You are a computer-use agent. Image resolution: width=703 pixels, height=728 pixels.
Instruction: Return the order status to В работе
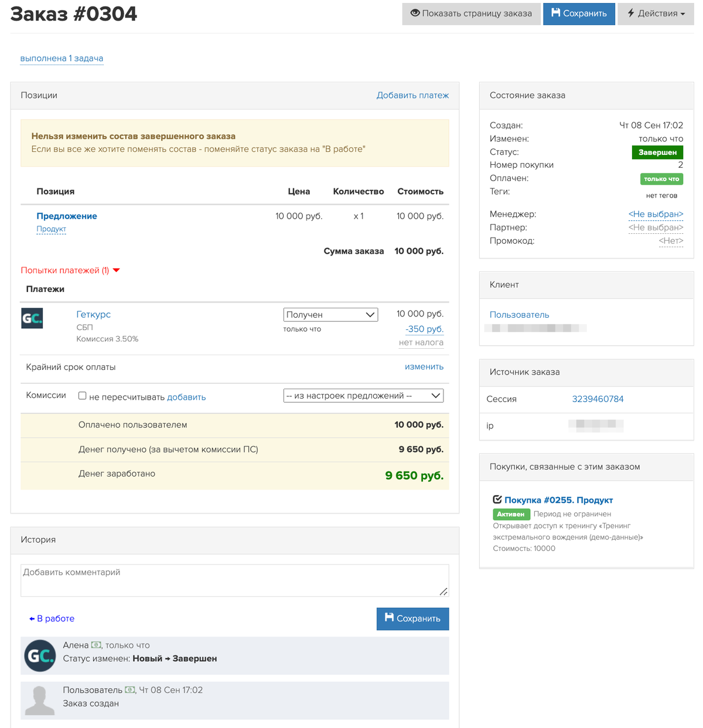coord(52,618)
